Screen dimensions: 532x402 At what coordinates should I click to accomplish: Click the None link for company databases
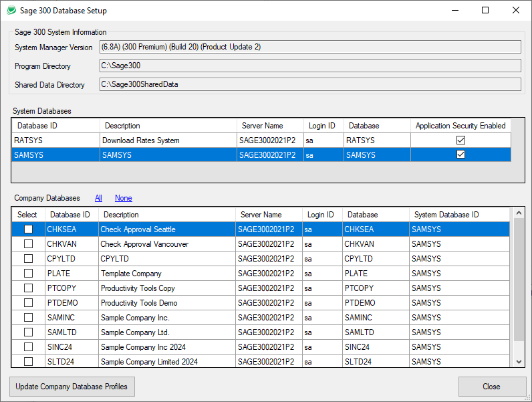click(124, 198)
